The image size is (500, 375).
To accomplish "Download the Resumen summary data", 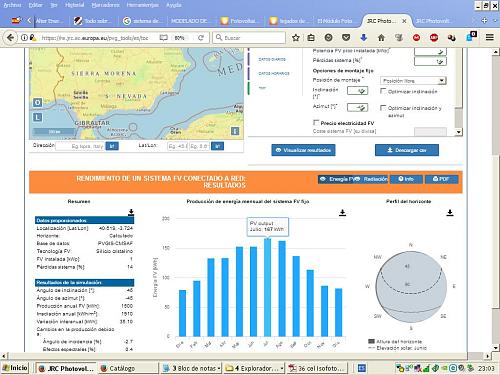I will tap(131, 212).
